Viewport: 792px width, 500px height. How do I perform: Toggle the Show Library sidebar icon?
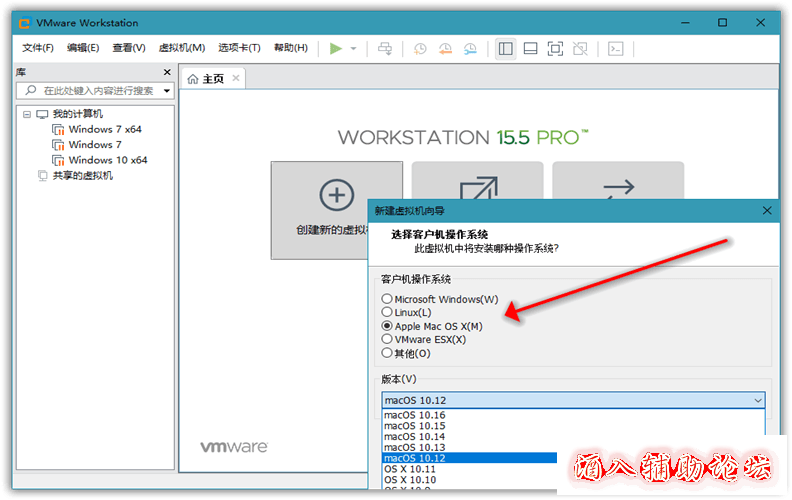point(506,48)
